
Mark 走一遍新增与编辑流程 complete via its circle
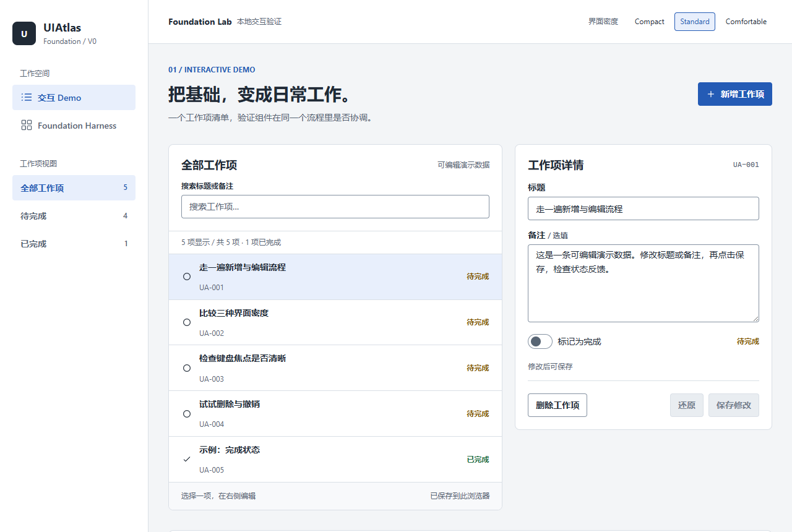187,277
